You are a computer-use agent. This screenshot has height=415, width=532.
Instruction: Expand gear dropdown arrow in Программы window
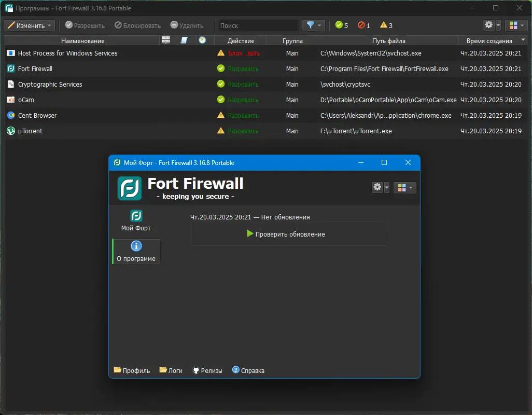[x=498, y=25]
